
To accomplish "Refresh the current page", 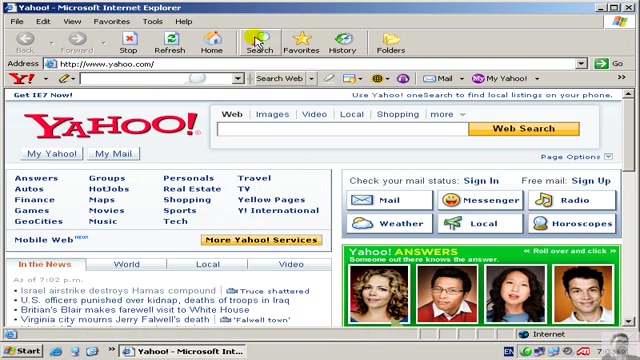I will click(x=170, y=43).
